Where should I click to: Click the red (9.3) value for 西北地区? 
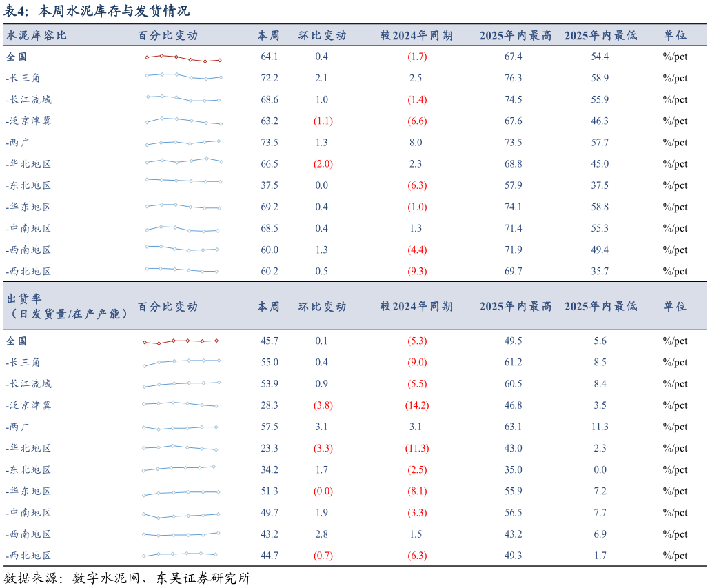pos(416,272)
